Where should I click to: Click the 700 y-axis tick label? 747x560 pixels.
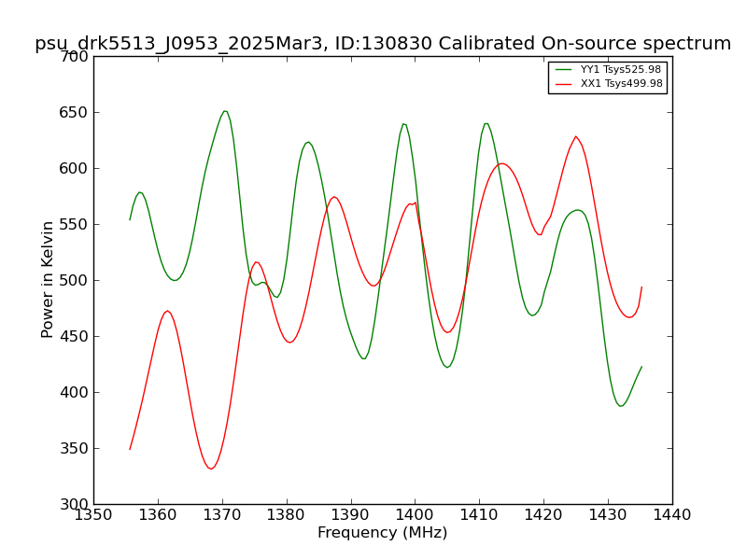pos(74,57)
